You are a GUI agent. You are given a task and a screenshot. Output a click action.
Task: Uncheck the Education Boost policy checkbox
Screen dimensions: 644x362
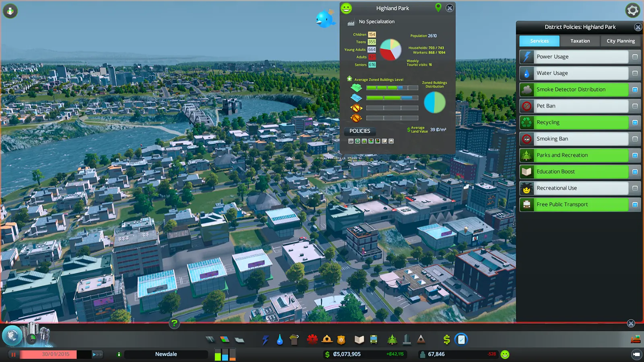point(635,172)
